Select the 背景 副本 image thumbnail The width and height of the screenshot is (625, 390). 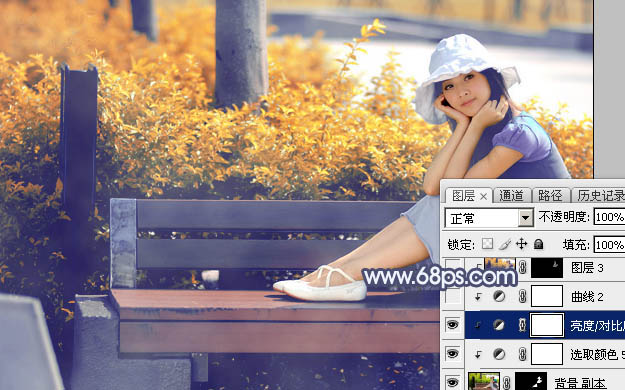click(x=484, y=381)
